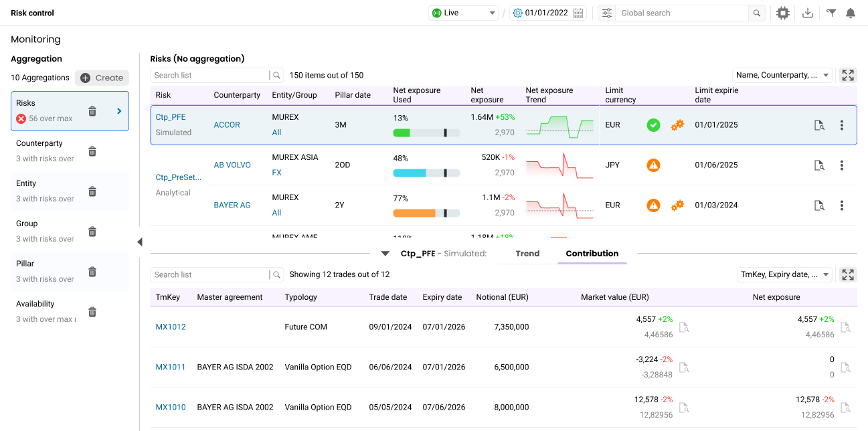This screenshot has width=868, height=431.
Task: Click the orange gears icon on the BAYER AG row
Action: (677, 205)
